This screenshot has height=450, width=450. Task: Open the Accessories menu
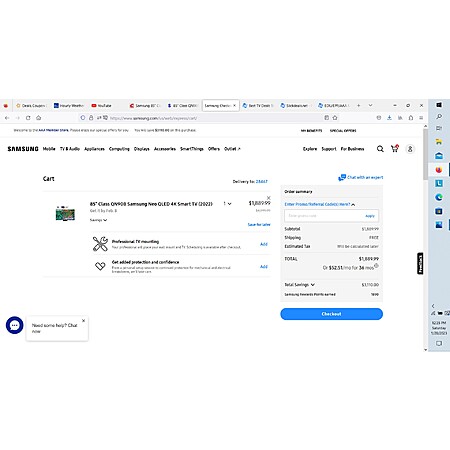pyautogui.click(x=165, y=149)
